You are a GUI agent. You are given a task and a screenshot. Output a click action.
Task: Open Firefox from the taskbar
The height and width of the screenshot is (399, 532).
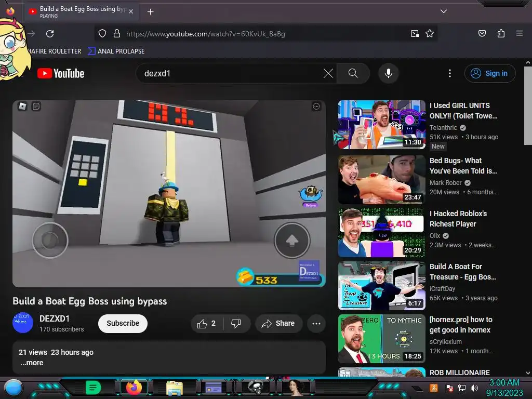[134, 388]
